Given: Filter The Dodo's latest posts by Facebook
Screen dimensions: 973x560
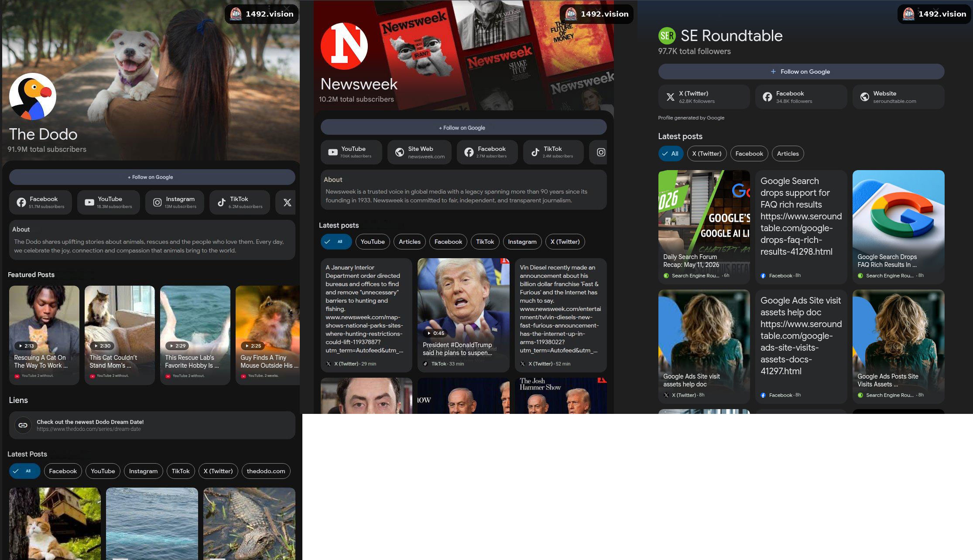Looking at the screenshot, I should point(63,471).
